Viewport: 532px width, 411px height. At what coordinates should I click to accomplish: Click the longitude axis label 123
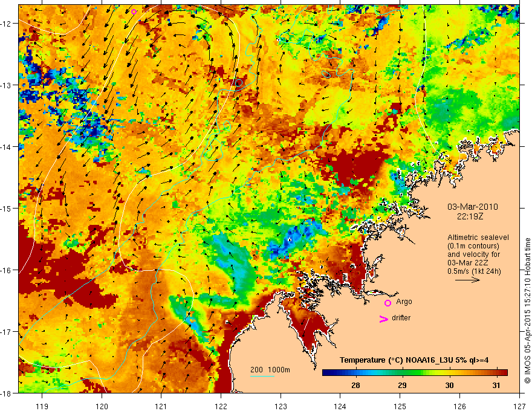point(281,406)
